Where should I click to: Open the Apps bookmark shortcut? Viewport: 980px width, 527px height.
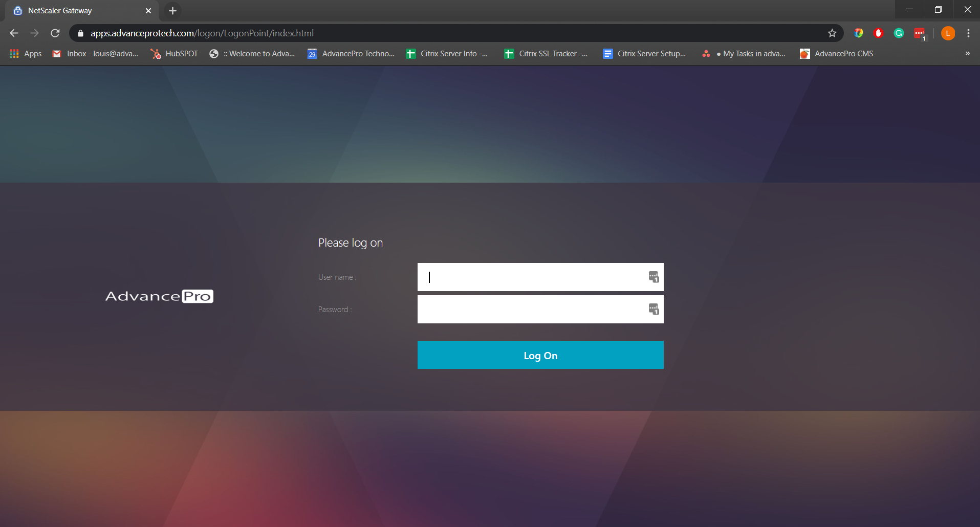tap(26, 54)
